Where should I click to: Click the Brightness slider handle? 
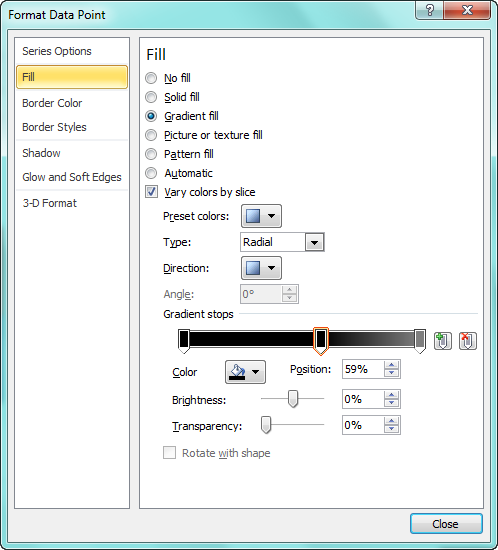click(x=293, y=399)
